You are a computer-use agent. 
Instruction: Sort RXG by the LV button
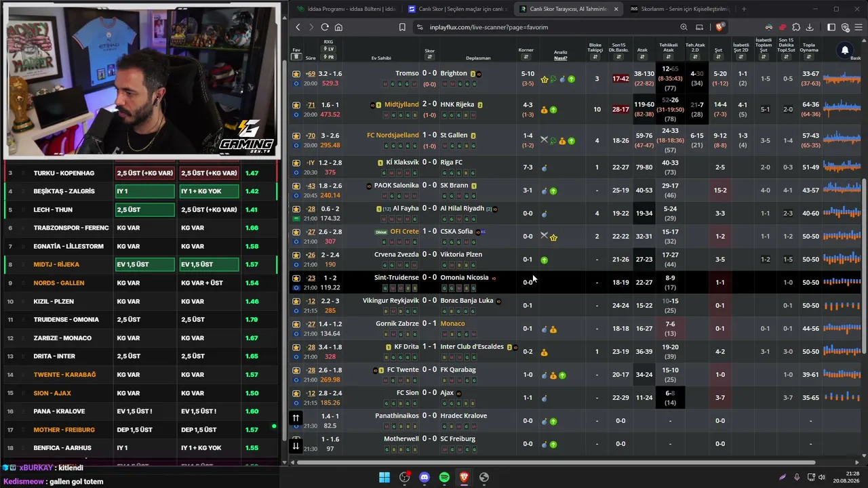tap(329, 49)
